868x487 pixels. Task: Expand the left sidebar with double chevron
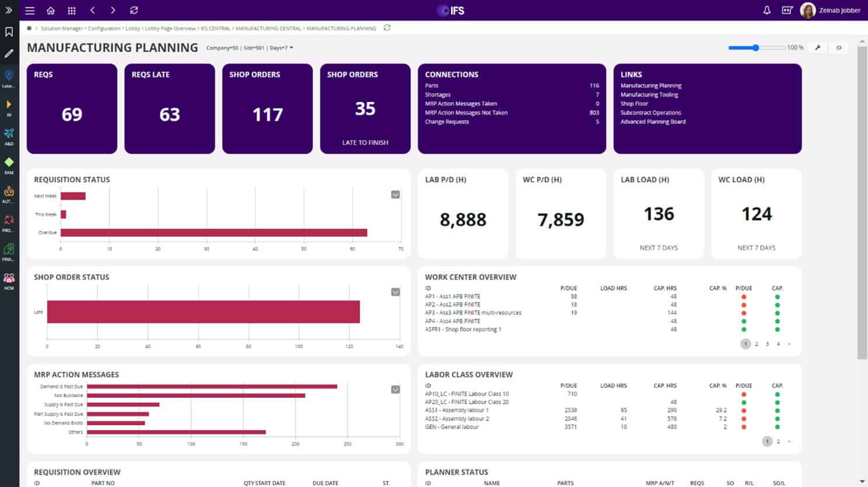pyautogui.click(x=9, y=11)
